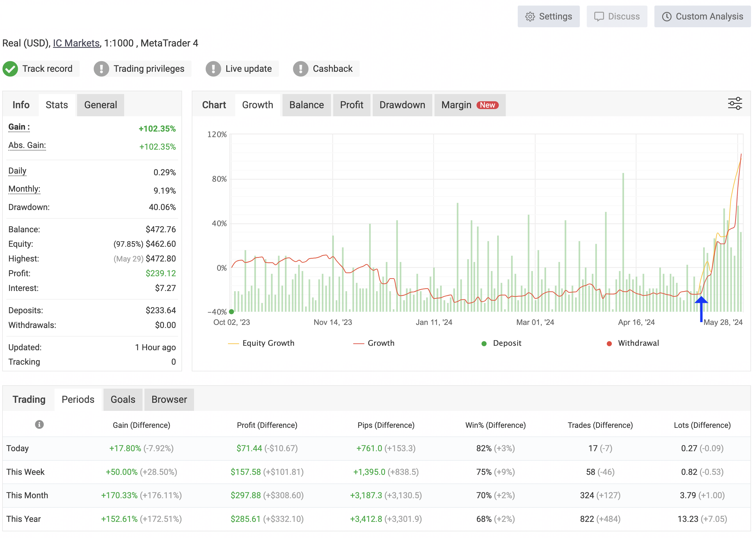This screenshot has width=756, height=538.
Task: Click the Live update exclamation icon
Action: pyautogui.click(x=213, y=69)
